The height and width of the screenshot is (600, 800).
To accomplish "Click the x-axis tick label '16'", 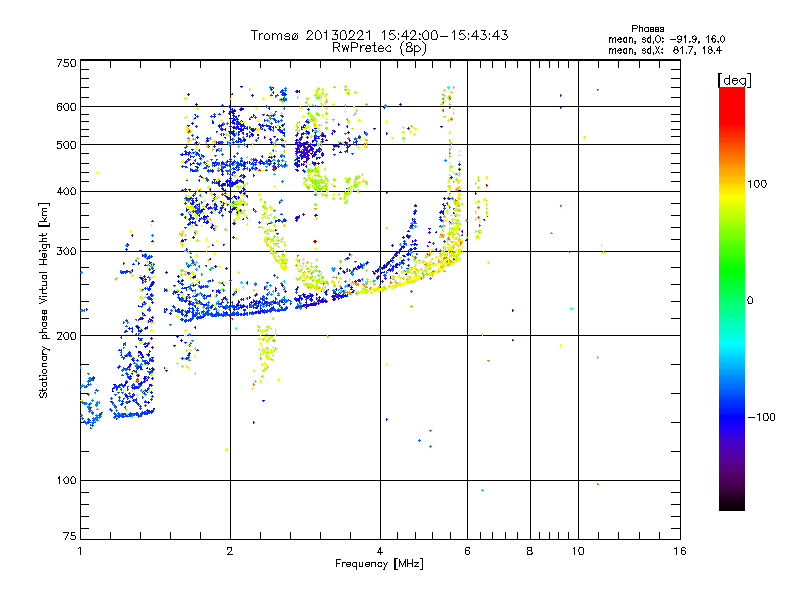I will tap(680, 551).
